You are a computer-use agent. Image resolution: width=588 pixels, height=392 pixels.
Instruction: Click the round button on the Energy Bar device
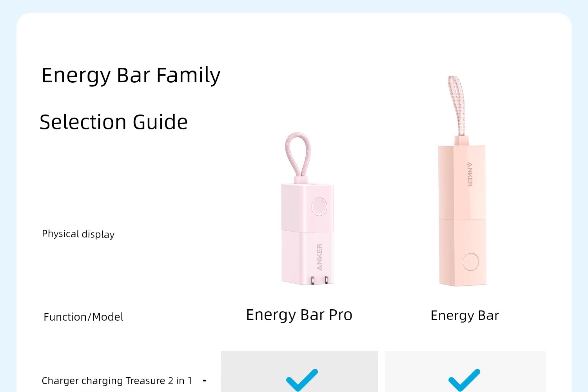(470, 262)
